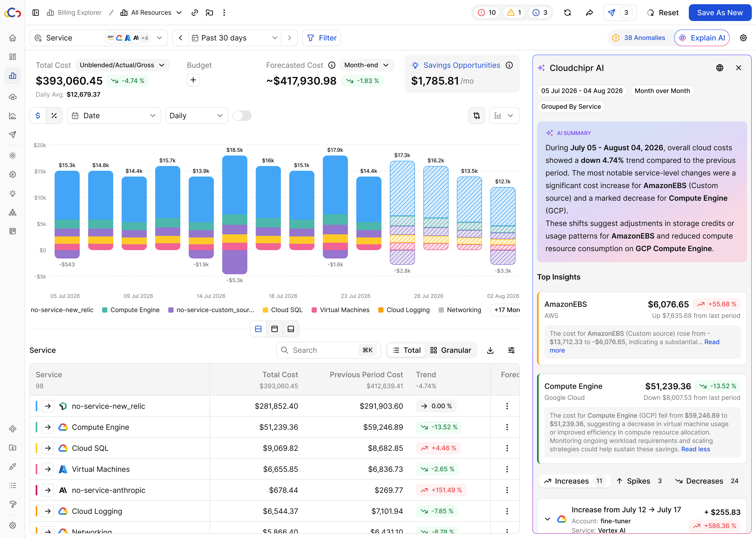Open the Cloudchipr AI language globe icon

[x=720, y=68]
